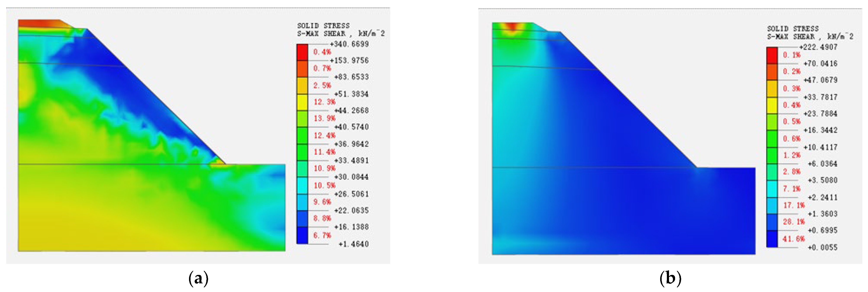This screenshot has height=292, width=868.
Task: Click red hotspot at top of right model
Action: pos(512,26)
